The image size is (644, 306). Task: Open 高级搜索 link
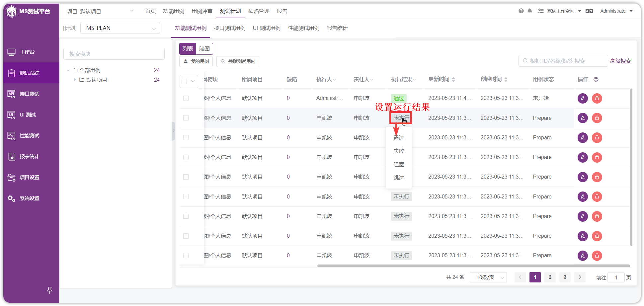[x=621, y=61]
